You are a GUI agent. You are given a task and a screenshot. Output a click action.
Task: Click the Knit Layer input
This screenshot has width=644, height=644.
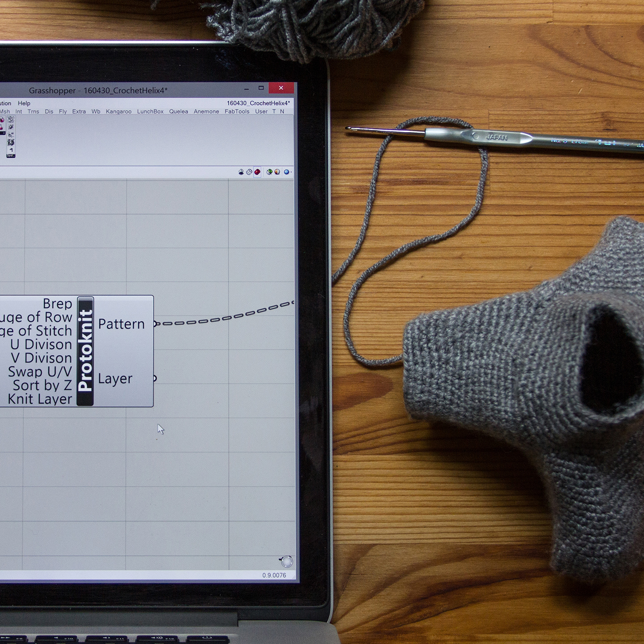tap(40, 399)
